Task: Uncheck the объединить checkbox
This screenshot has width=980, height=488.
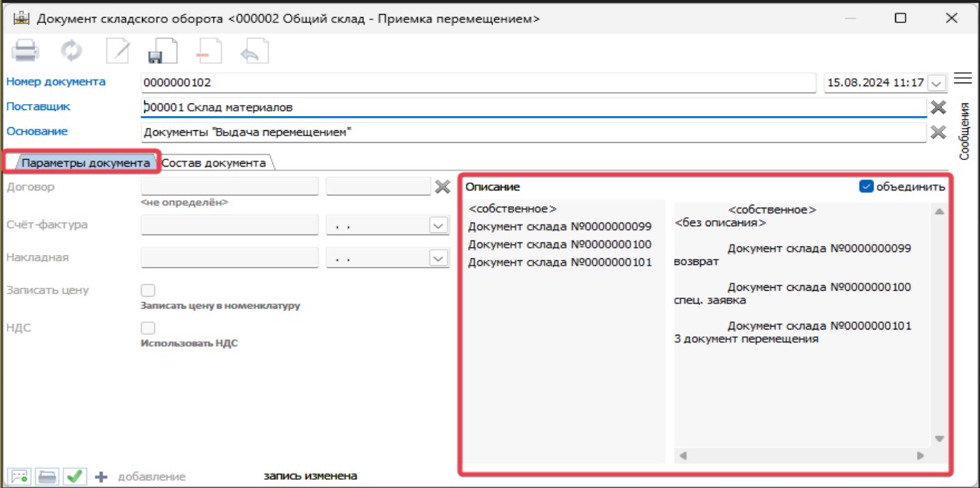Action: 865,187
